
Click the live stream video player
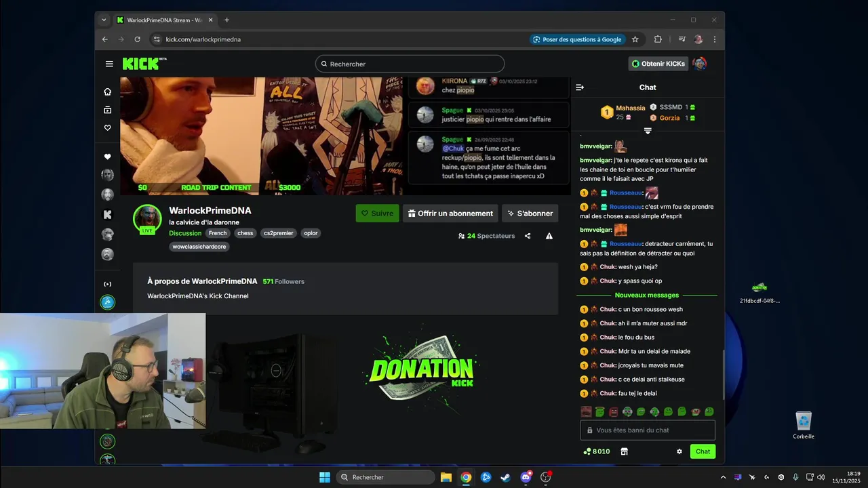click(x=345, y=136)
